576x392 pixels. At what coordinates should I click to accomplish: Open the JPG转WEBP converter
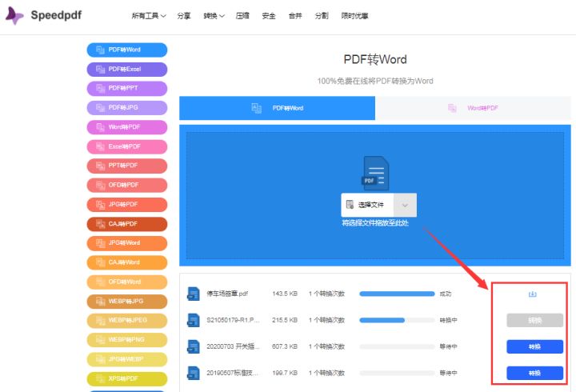pyautogui.click(x=127, y=359)
